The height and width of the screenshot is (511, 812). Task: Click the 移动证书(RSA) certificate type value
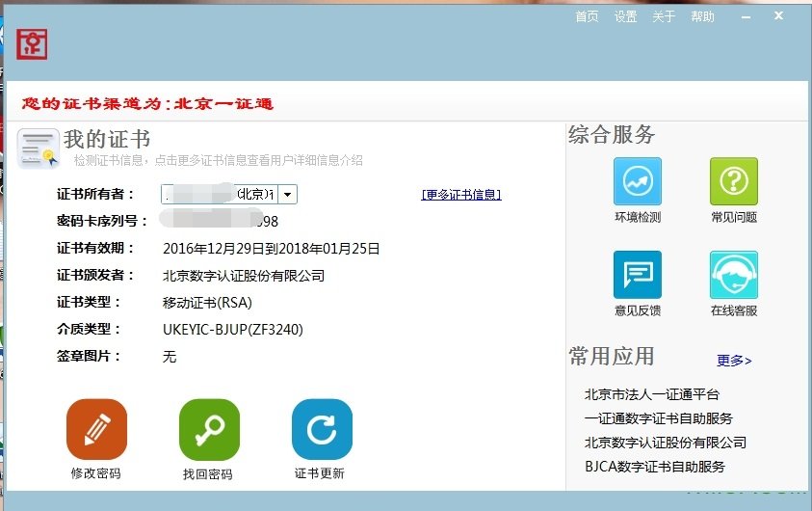coord(207,303)
